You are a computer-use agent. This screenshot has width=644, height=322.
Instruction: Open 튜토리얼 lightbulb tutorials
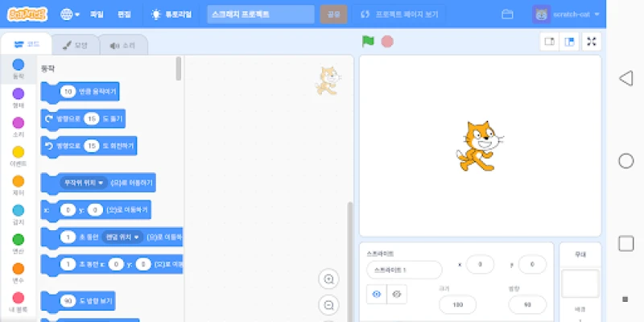pyautogui.click(x=171, y=14)
